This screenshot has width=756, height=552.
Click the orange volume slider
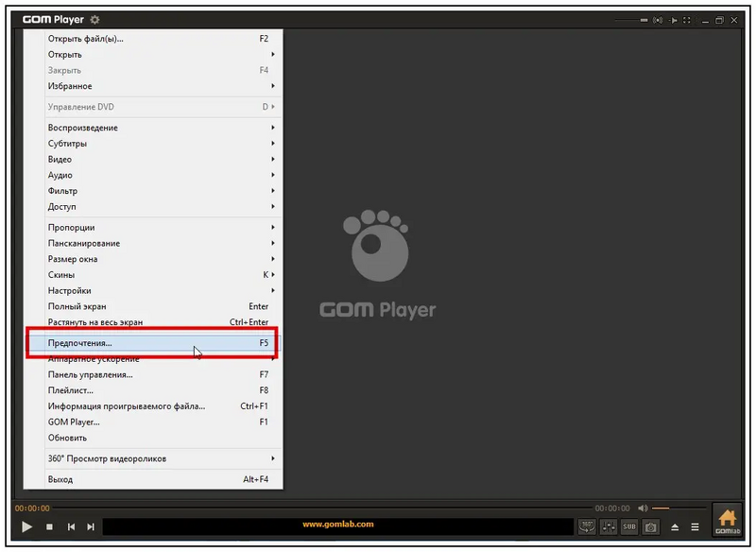[x=679, y=509]
